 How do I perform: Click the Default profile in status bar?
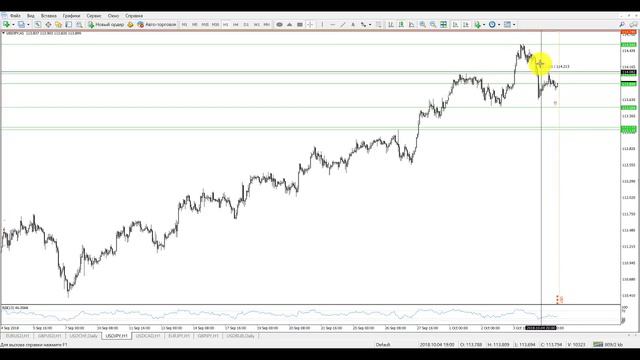point(383,345)
